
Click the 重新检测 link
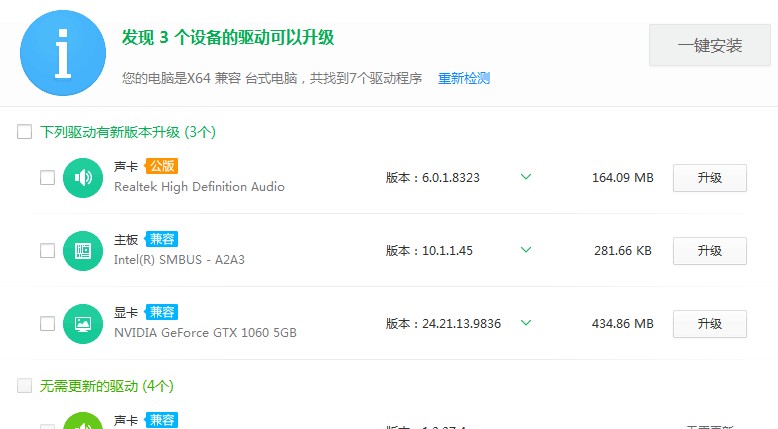click(464, 78)
